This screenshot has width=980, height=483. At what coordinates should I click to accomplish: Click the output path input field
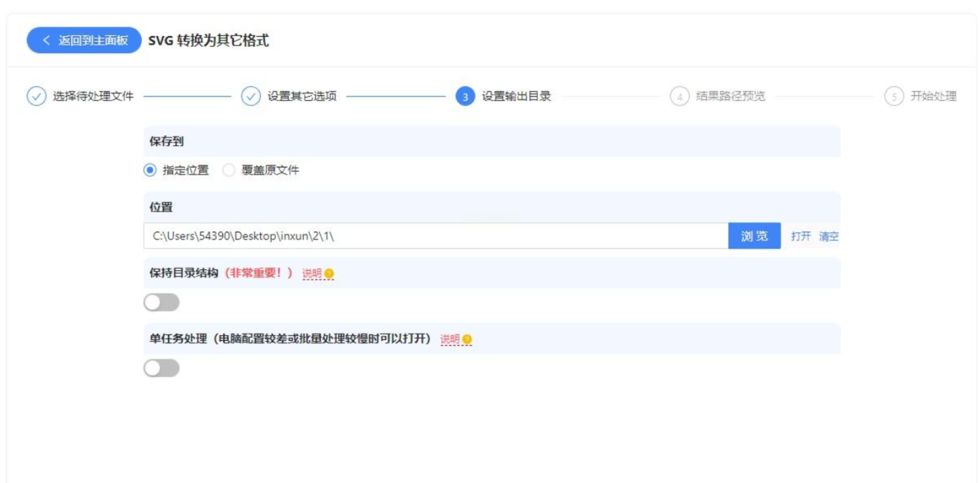[x=436, y=236]
